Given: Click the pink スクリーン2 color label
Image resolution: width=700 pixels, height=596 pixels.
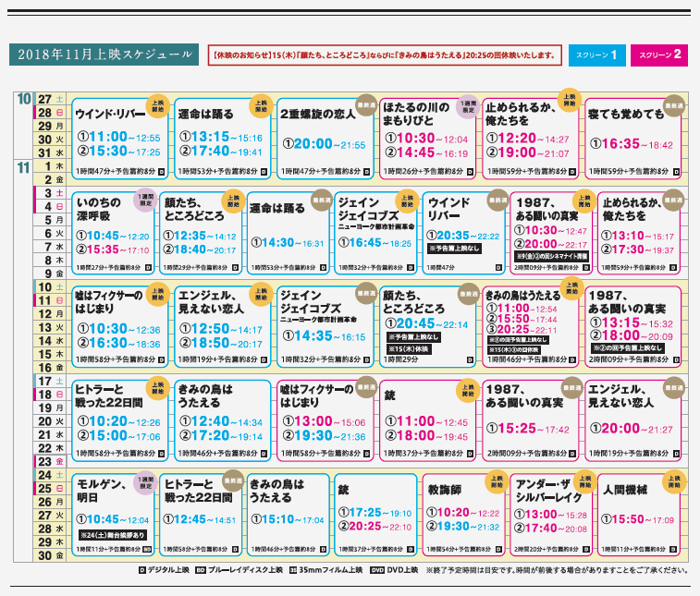Looking at the screenshot, I should click(x=659, y=55).
